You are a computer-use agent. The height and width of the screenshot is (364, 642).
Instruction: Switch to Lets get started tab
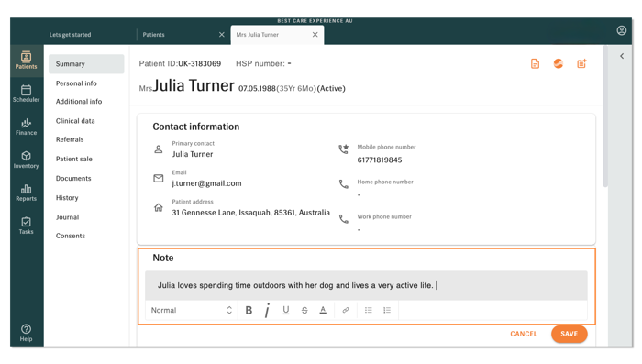70,35
